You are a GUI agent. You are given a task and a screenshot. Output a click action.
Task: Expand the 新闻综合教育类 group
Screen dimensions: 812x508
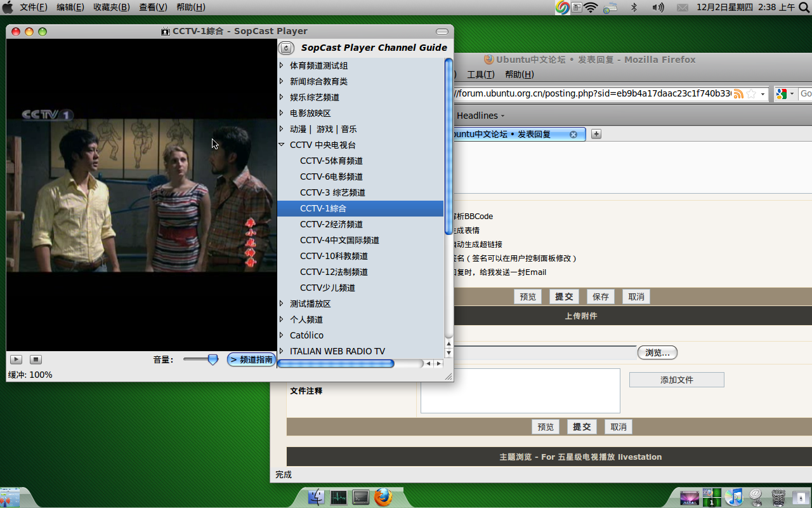[x=282, y=81]
